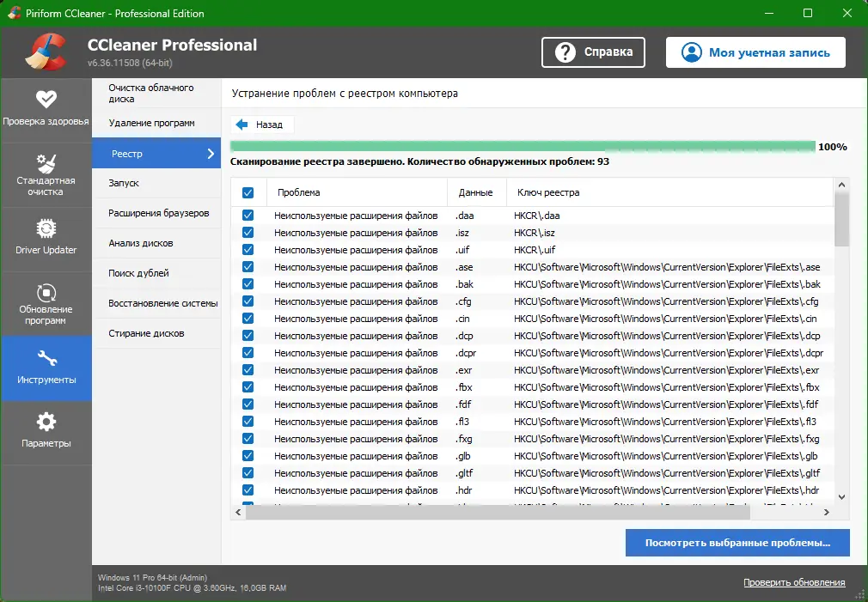The width and height of the screenshot is (868, 602).
Task: Open the Health Check heart icon
Action: (x=46, y=100)
